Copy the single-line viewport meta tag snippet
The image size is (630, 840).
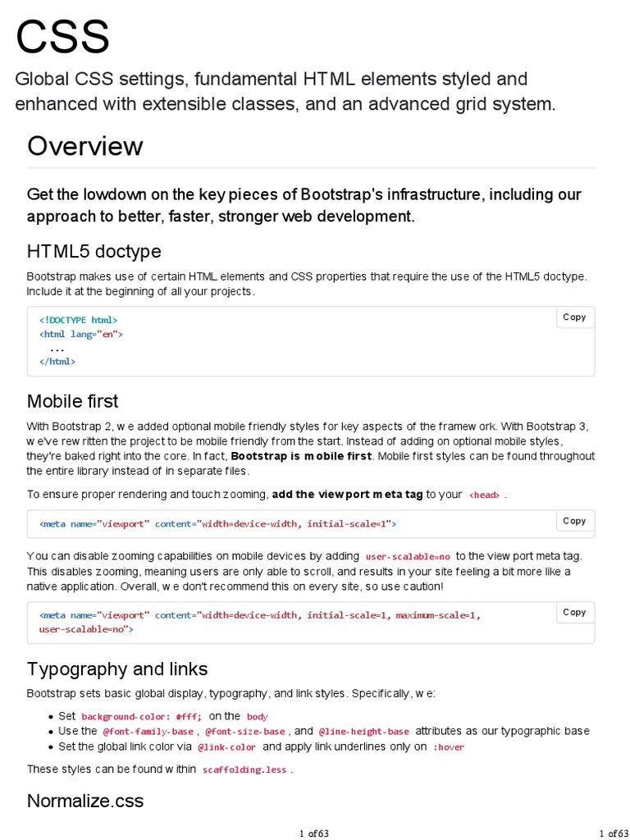574,521
